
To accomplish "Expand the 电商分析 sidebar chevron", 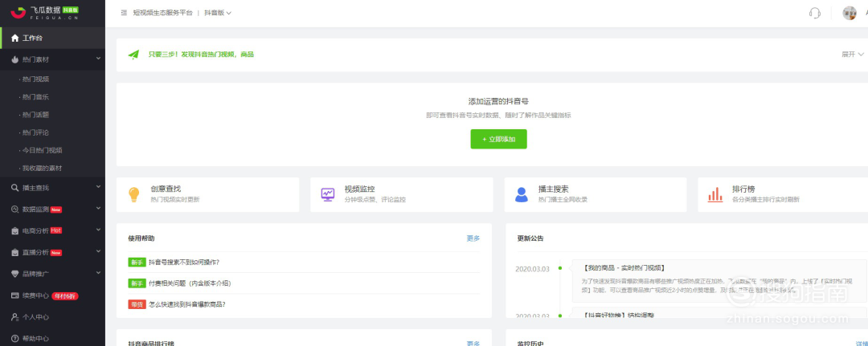I will [98, 230].
